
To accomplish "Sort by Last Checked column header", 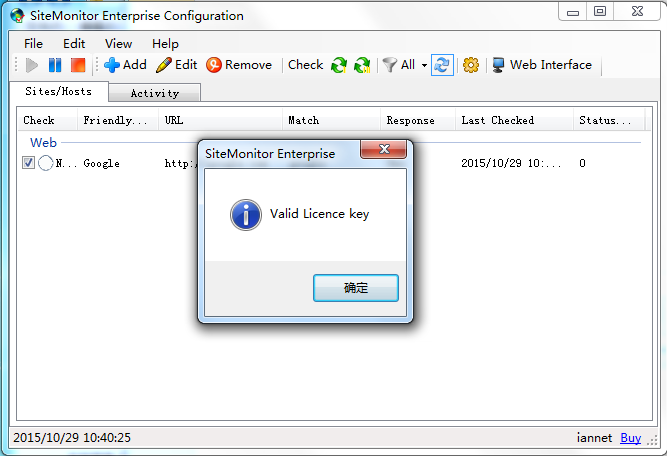I will [x=497, y=121].
